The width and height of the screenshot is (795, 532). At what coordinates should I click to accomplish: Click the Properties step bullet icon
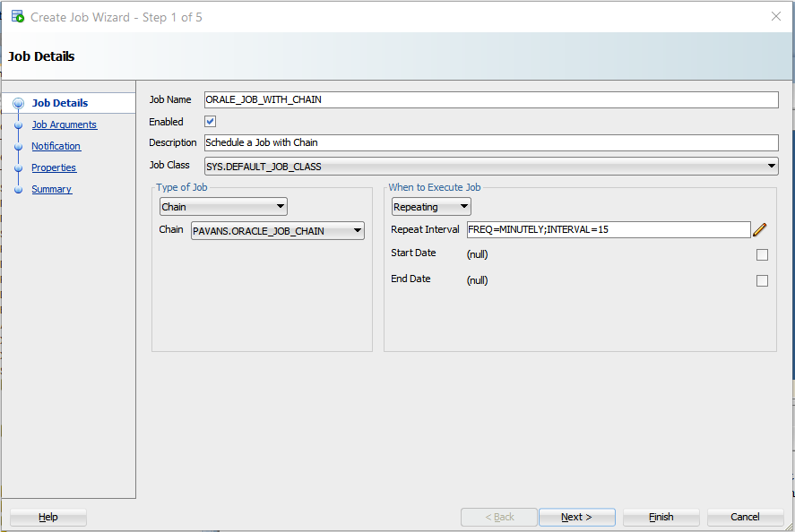click(18, 168)
